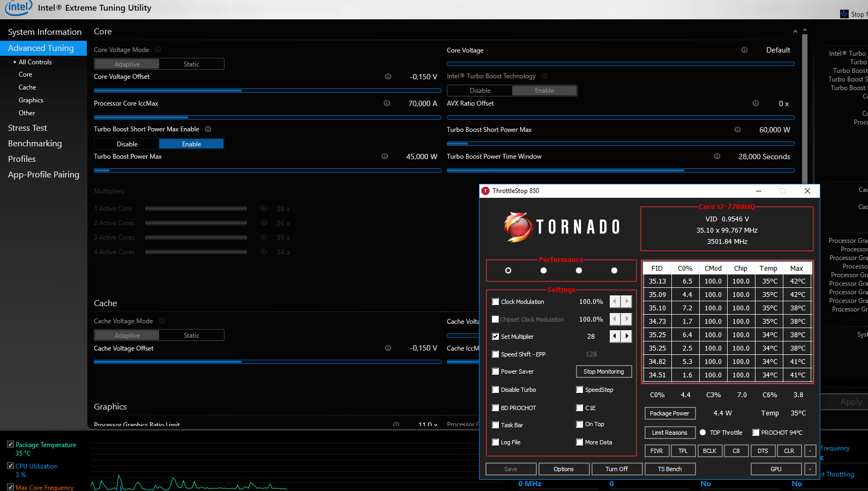Open System Information tab

[x=44, y=32]
